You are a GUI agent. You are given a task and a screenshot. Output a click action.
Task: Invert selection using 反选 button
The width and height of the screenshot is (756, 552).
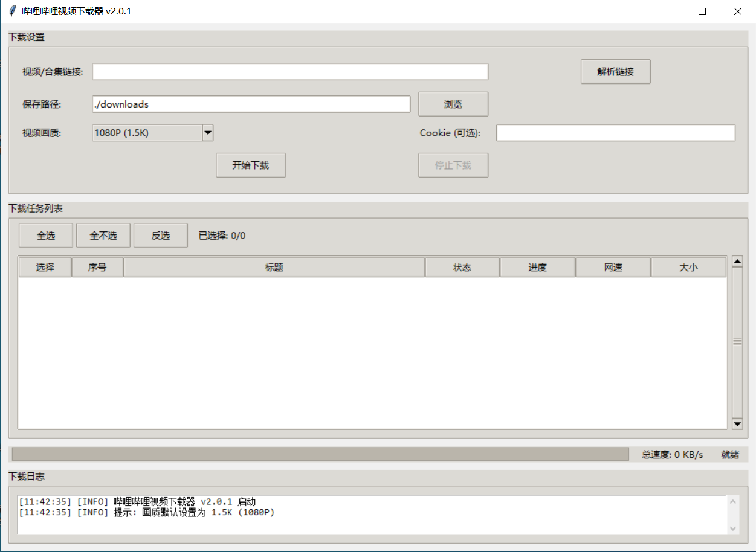161,236
